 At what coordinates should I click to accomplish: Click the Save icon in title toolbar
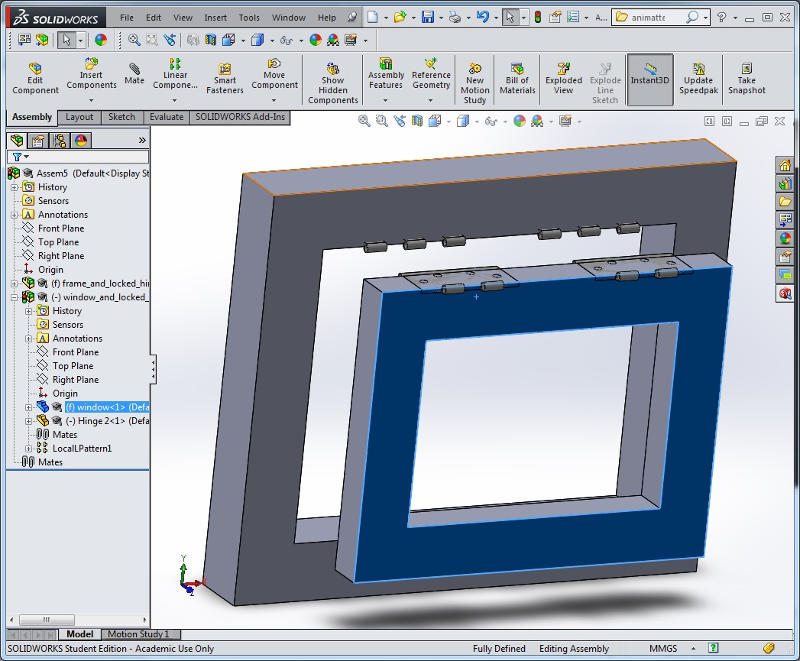[x=427, y=17]
